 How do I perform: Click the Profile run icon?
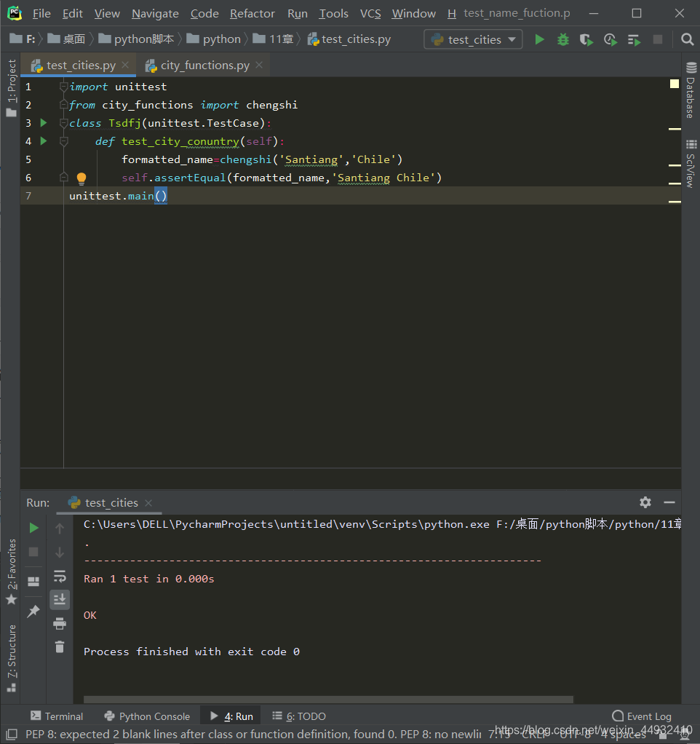click(x=610, y=40)
